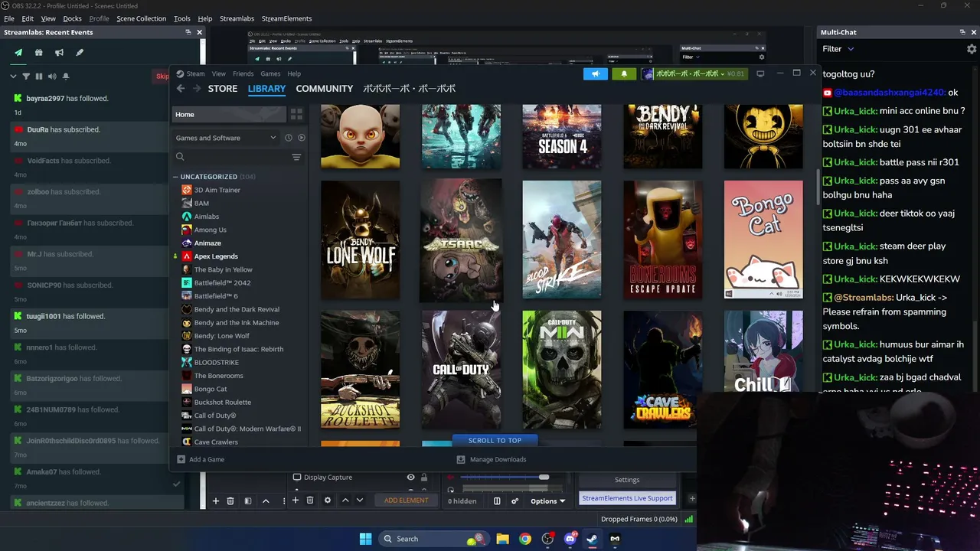Open the Steam COMMUNITY tab

[x=325, y=89]
